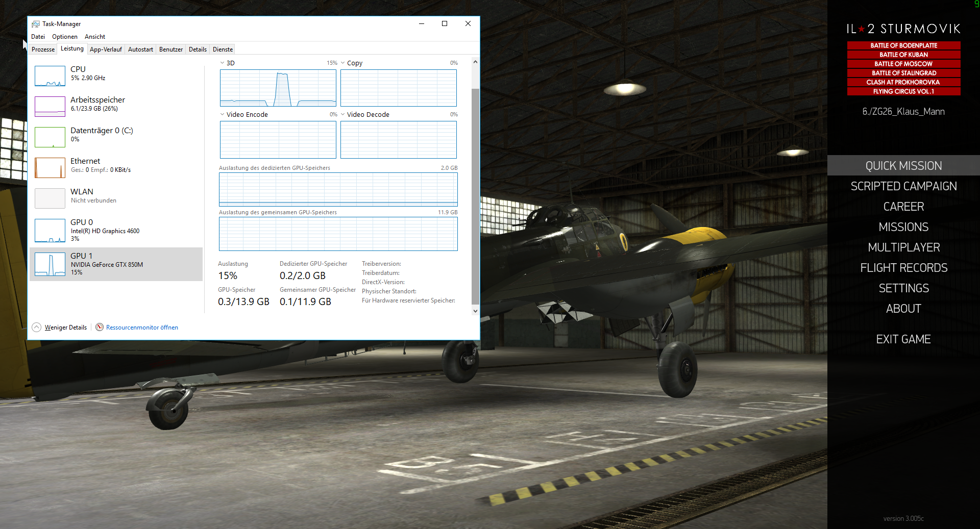Start QUICK MISSION from game menu

[x=903, y=166]
